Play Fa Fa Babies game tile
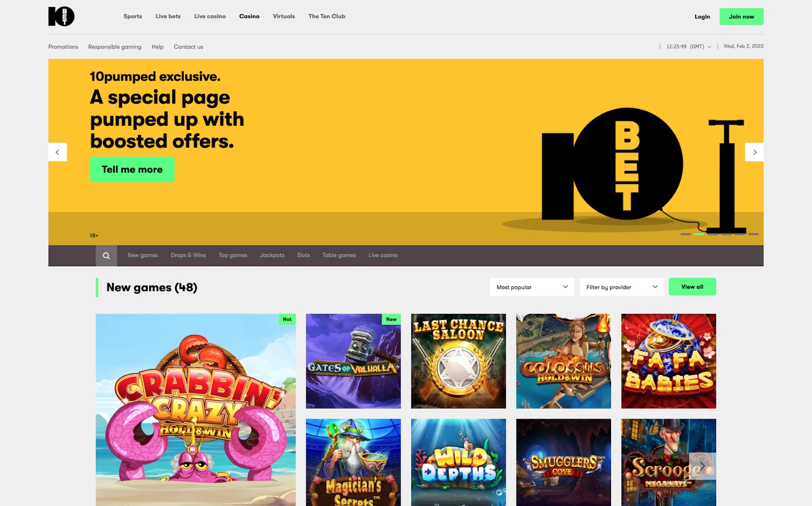 pyautogui.click(x=668, y=361)
